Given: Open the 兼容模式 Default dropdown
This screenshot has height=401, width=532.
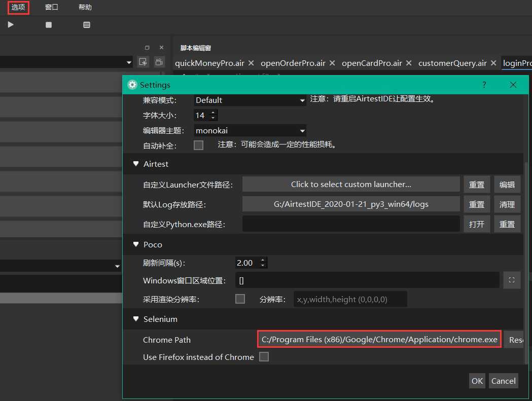Looking at the screenshot, I should click(250, 100).
